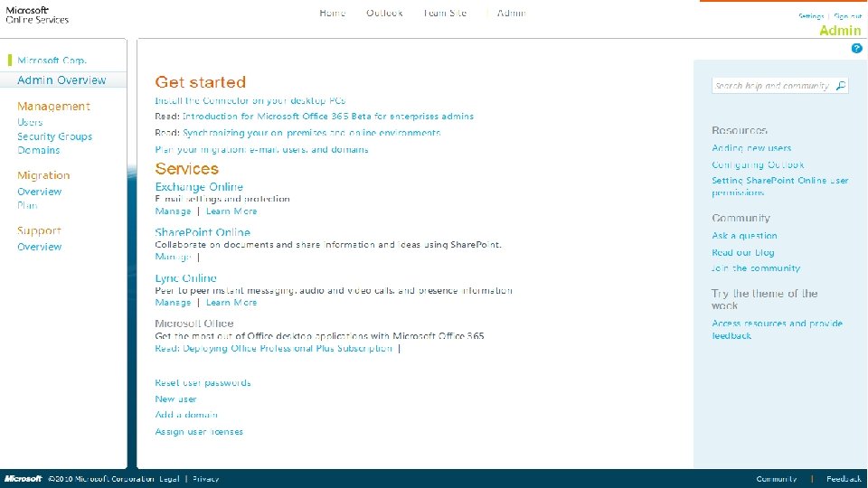Open Domains under Management
This screenshot has height=488, width=868.
click(x=38, y=150)
